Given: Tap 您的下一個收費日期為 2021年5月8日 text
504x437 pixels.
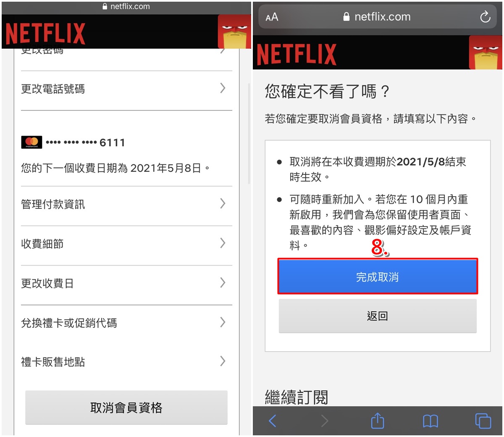Looking at the screenshot, I should click(x=115, y=168).
